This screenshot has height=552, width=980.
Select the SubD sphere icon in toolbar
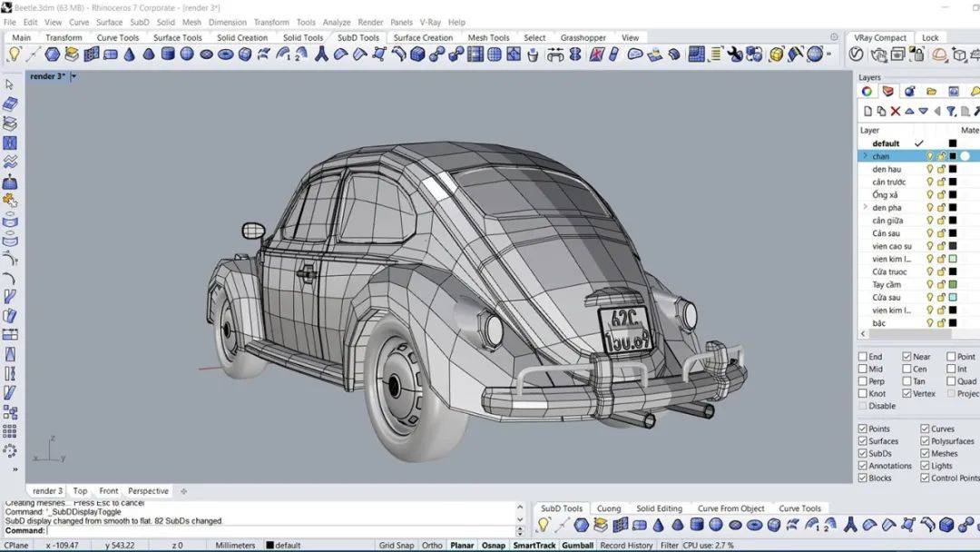click(187, 54)
